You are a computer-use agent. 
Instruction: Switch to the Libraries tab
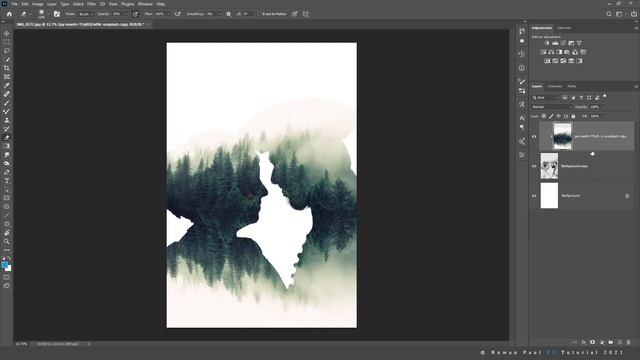564,28
